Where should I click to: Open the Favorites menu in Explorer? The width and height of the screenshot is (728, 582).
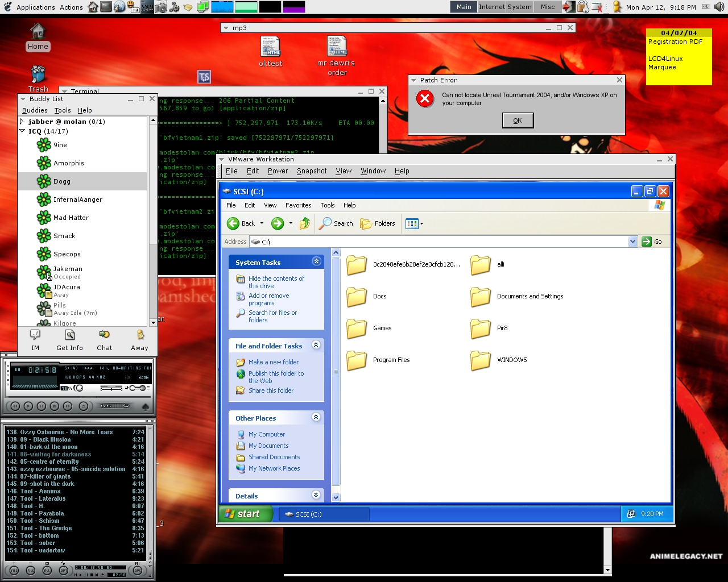(299, 205)
